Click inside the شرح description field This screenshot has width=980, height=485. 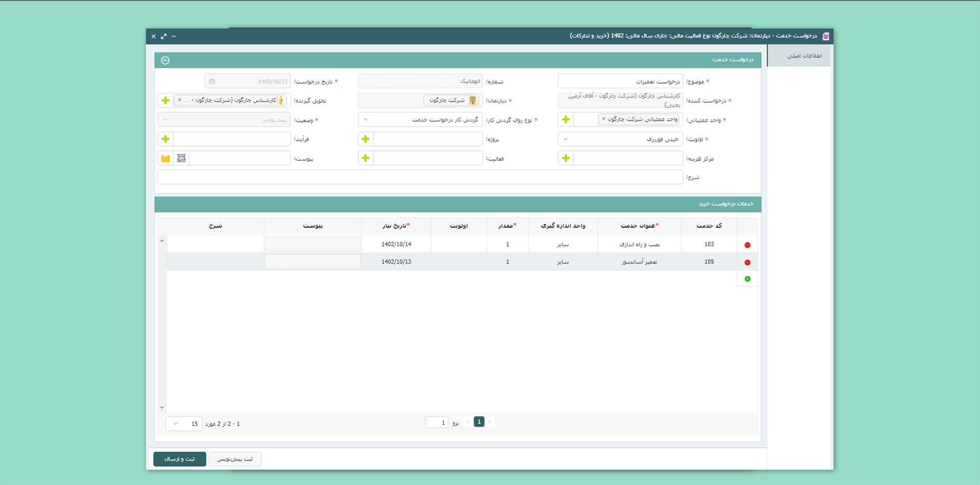pyautogui.click(x=420, y=177)
